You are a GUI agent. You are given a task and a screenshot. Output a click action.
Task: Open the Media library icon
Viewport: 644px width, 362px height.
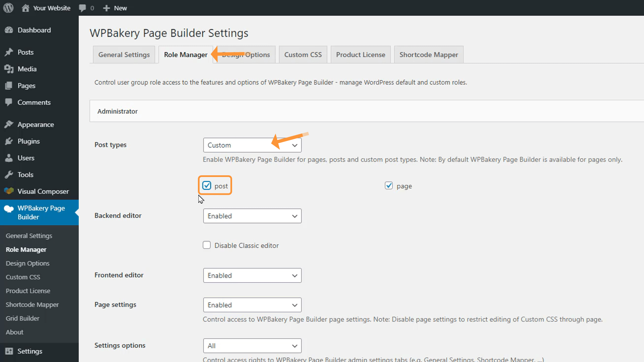tap(9, 69)
